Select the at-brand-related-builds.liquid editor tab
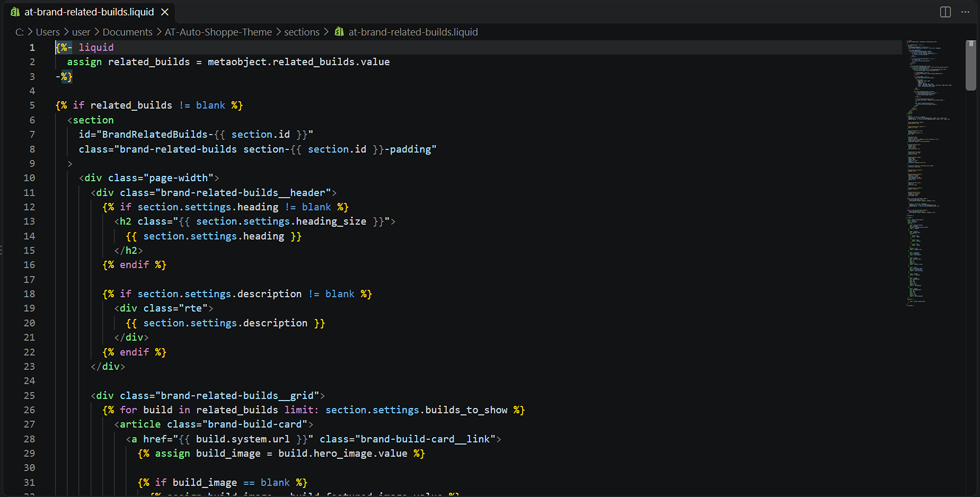This screenshot has width=980, height=497. coord(89,12)
